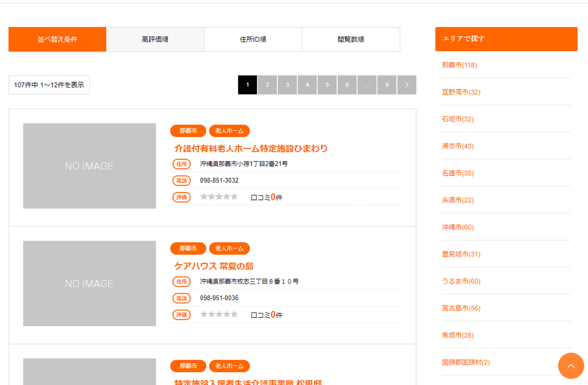Click 那覇市 tag on 松風邸 listing

point(188,366)
